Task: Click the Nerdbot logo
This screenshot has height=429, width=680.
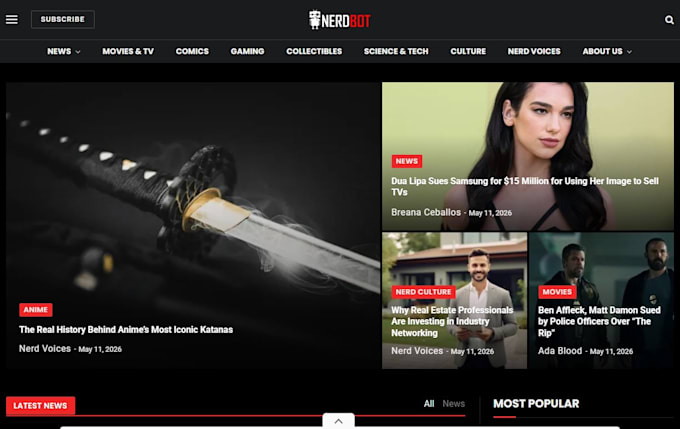Action: [340, 20]
